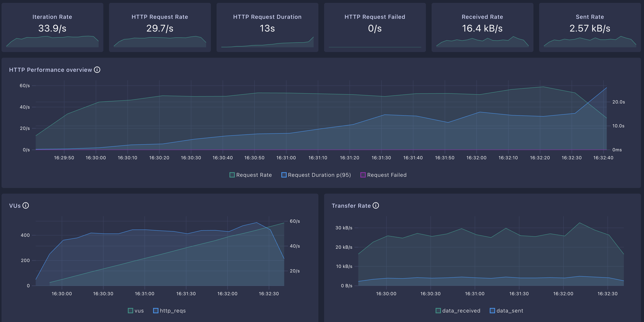
Task: Click the vus legend green swatch
Action: point(130,310)
